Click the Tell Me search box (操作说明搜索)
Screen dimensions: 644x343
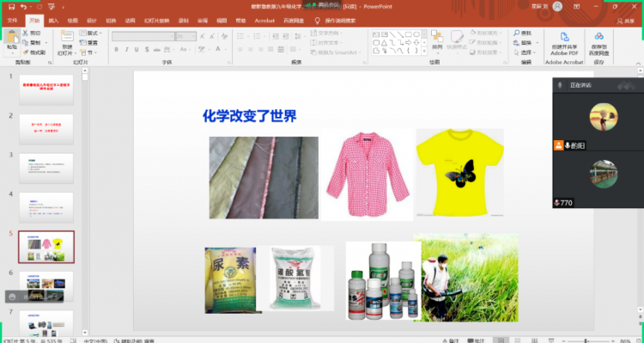335,21
